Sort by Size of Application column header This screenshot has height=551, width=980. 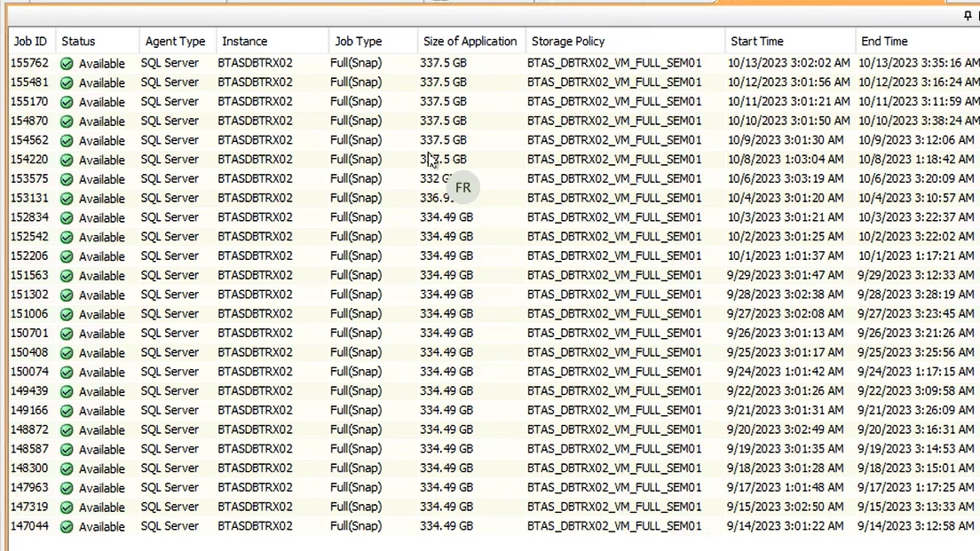tap(472, 41)
